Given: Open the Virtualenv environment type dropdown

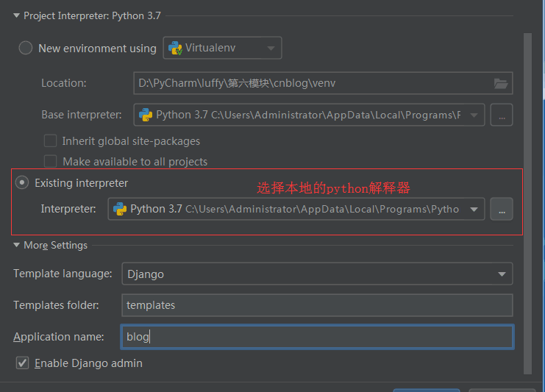Looking at the screenshot, I should pyautogui.click(x=222, y=48).
